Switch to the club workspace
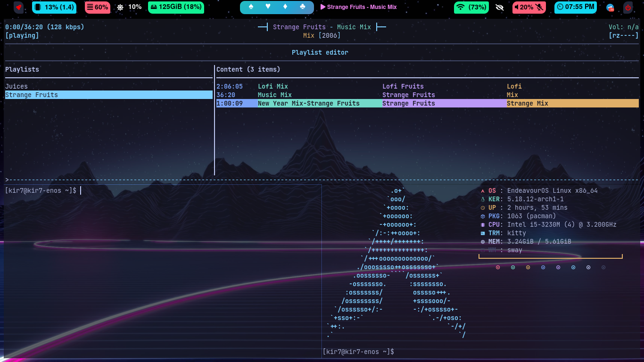The width and height of the screenshot is (644, 362). pos(303,7)
